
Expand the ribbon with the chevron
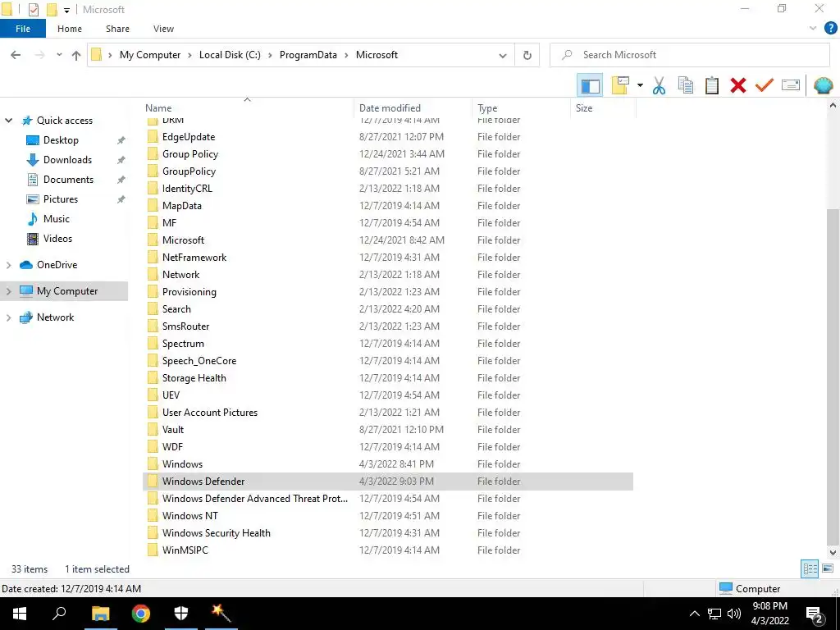click(813, 29)
